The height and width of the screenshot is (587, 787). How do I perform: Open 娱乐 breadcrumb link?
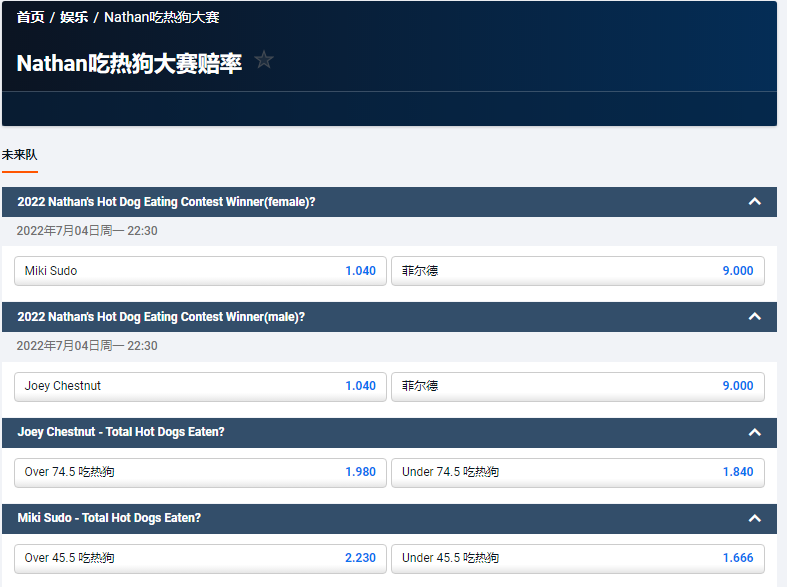74,17
